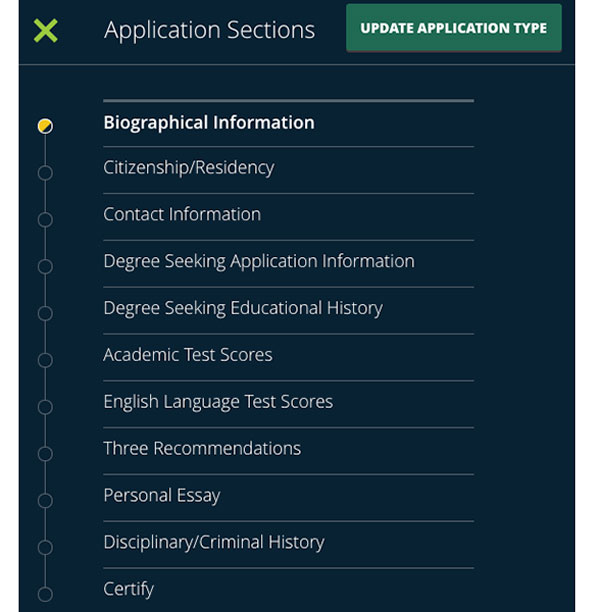Select Disciplinary/Criminal History section

pos(214,543)
